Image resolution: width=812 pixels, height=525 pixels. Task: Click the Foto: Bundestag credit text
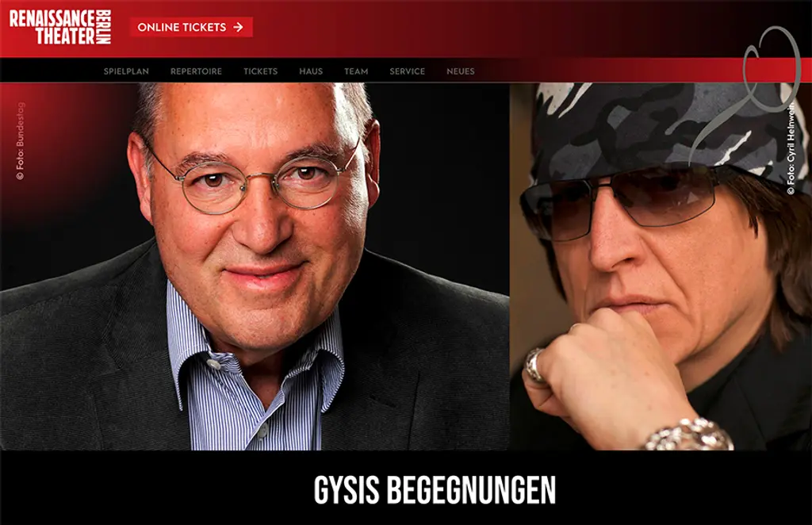(20, 141)
